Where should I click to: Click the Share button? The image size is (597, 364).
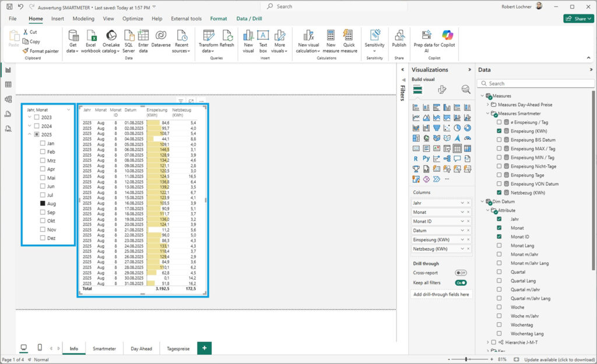(x=578, y=19)
